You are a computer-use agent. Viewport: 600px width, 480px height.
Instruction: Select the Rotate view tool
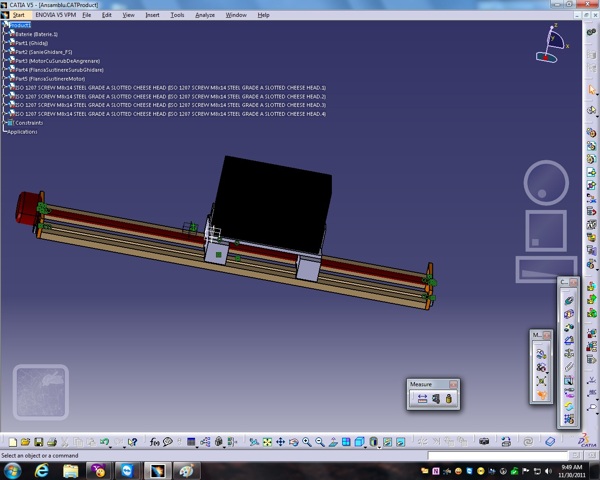click(293, 442)
